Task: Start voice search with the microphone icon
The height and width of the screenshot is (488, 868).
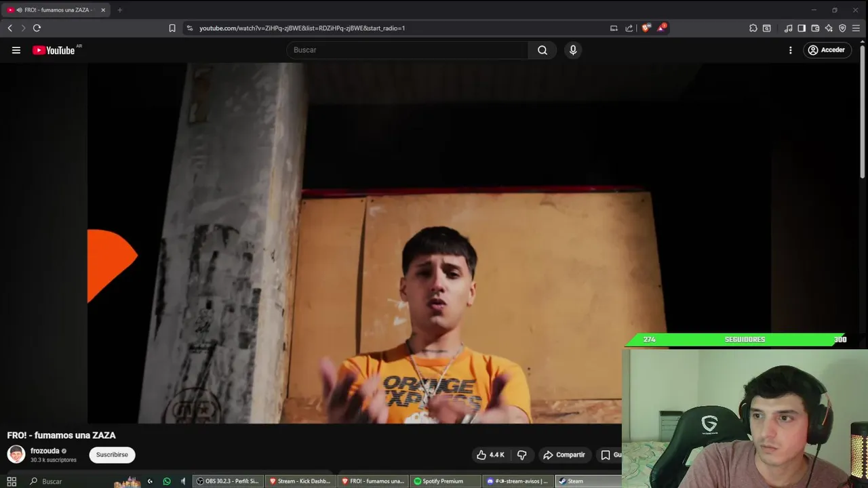Action: click(x=573, y=50)
